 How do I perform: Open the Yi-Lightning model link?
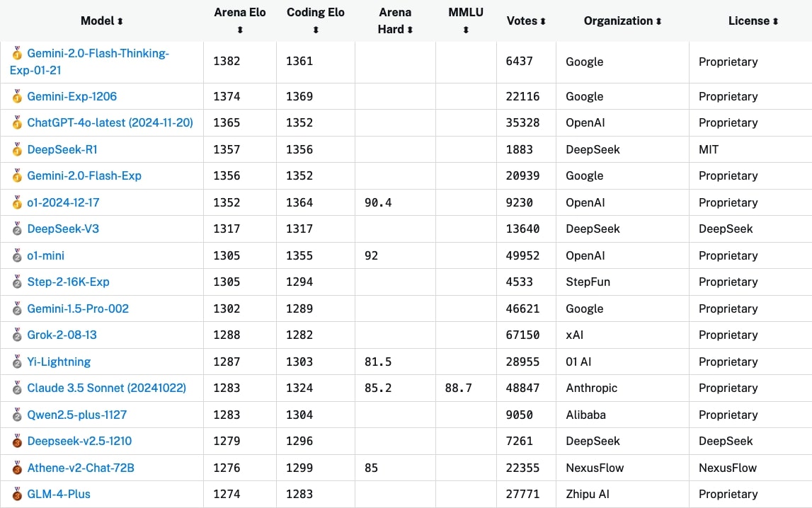(59, 362)
